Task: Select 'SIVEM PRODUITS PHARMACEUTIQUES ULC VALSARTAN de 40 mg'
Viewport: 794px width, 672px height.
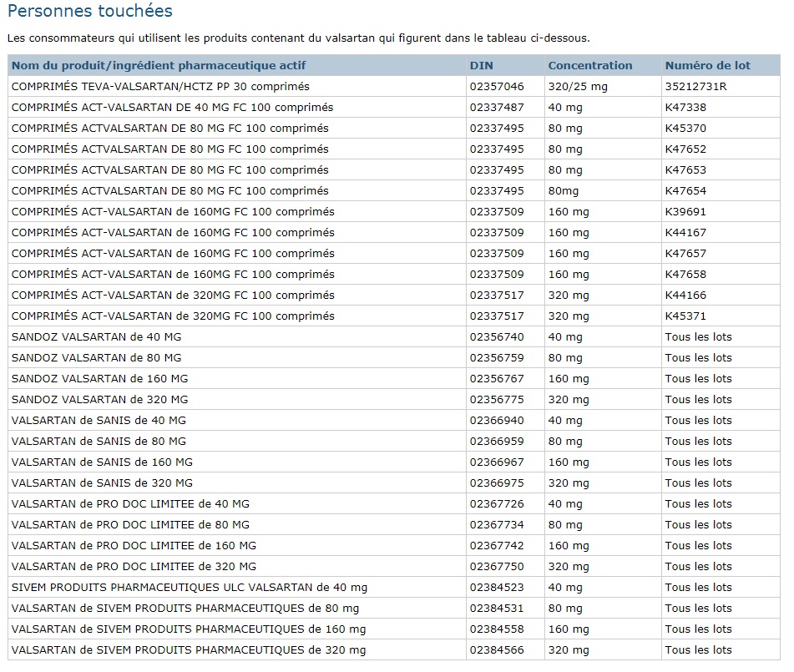Action: (190, 588)
